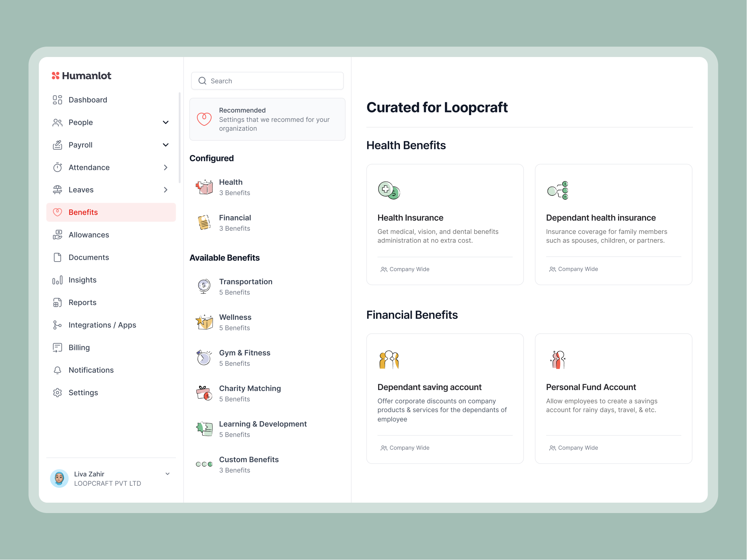Image resolution: width=747 pixels, height=560 pixels.
Task: Click the Leaves icon in sidebar
Action: (x=58, y=189)
